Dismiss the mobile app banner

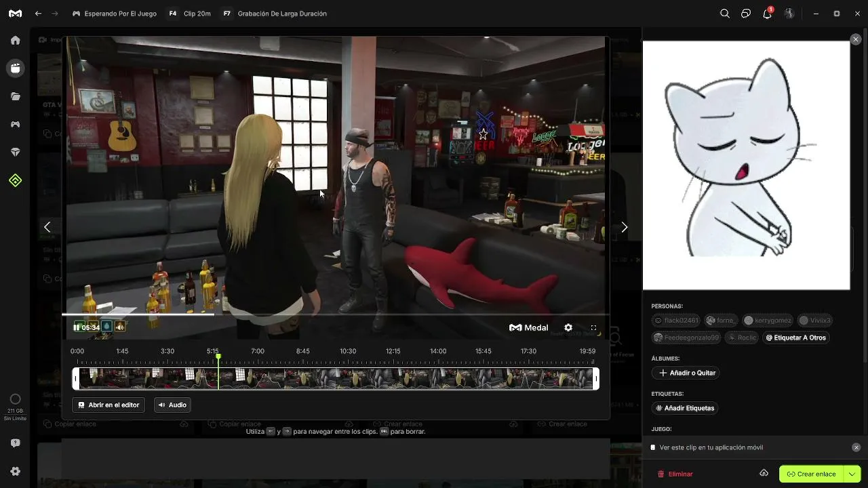[856, 447]
